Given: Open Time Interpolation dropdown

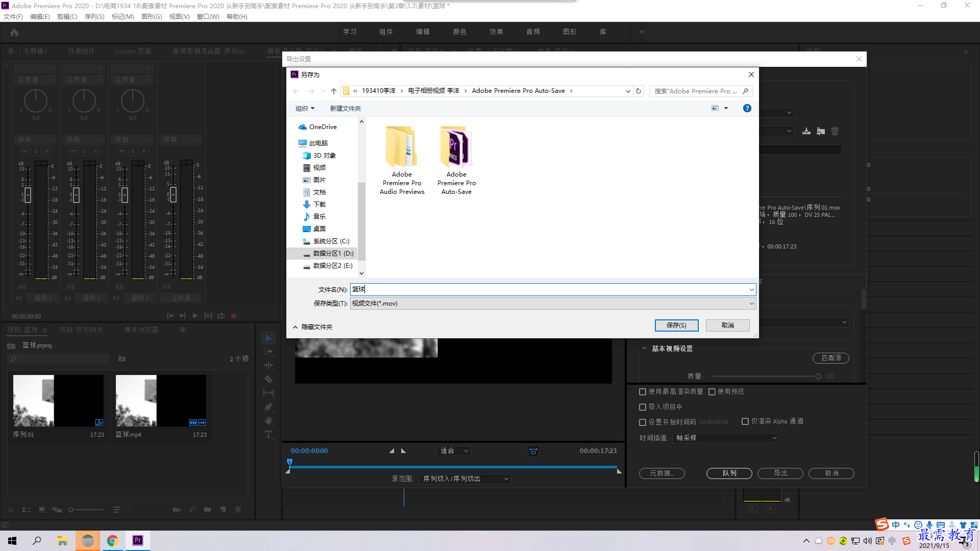Looking at the screenshot, I should 725,438.
